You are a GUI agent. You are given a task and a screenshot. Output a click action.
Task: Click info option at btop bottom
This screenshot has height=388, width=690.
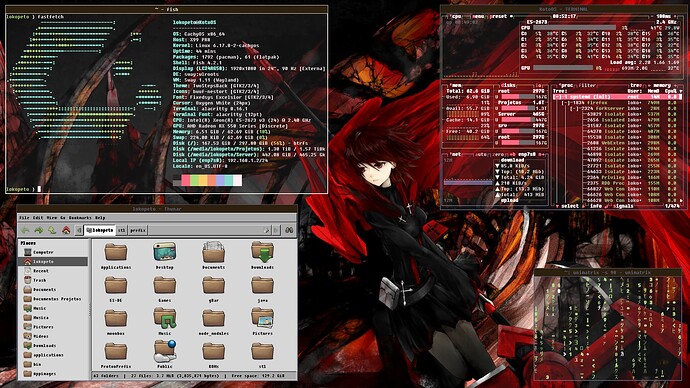[595, 206]
